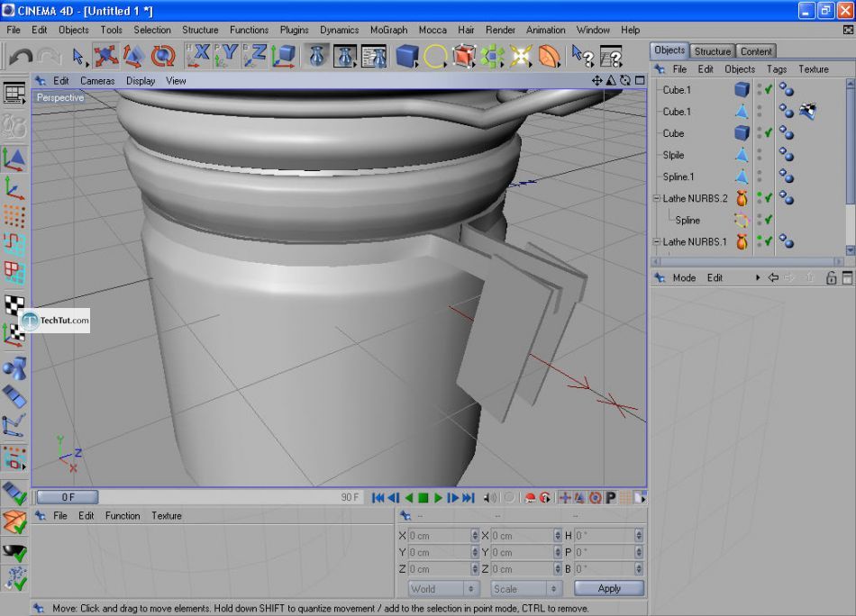Click the context help cursor icon
The width and height of the screenshot is (856, 616).
(582, 56)
